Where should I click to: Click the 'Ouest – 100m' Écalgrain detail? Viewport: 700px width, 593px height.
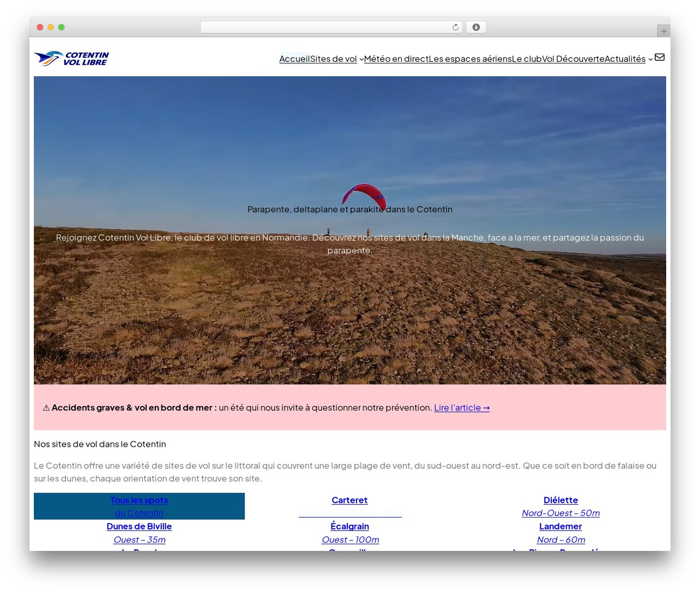click(x=350, y=539)
